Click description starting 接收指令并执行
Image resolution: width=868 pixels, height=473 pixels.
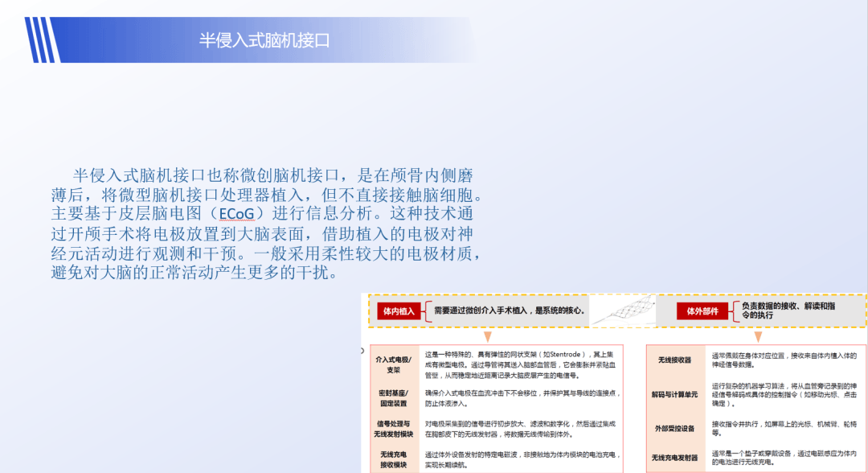point(784,429)
